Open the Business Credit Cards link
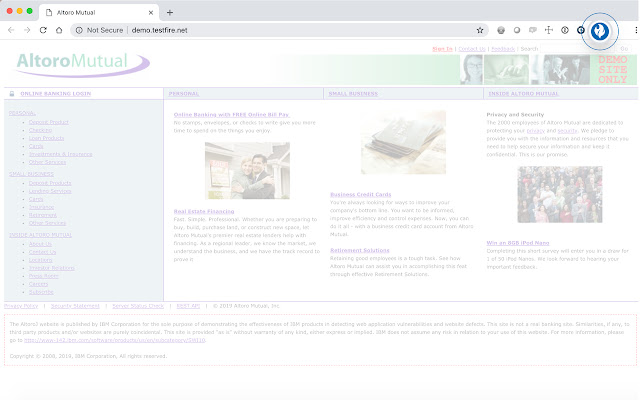This screenshot has width=640, height=400. coord(361,195)
